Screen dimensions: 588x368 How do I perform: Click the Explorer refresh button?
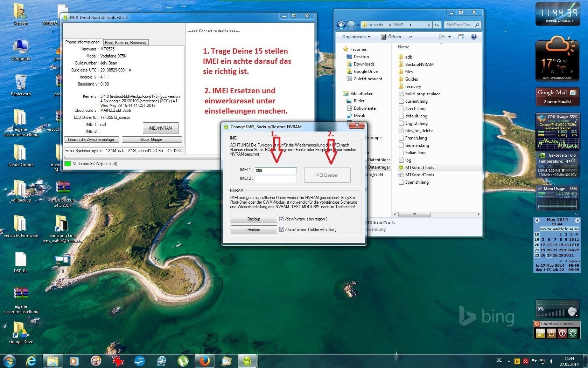click(437, 25)
